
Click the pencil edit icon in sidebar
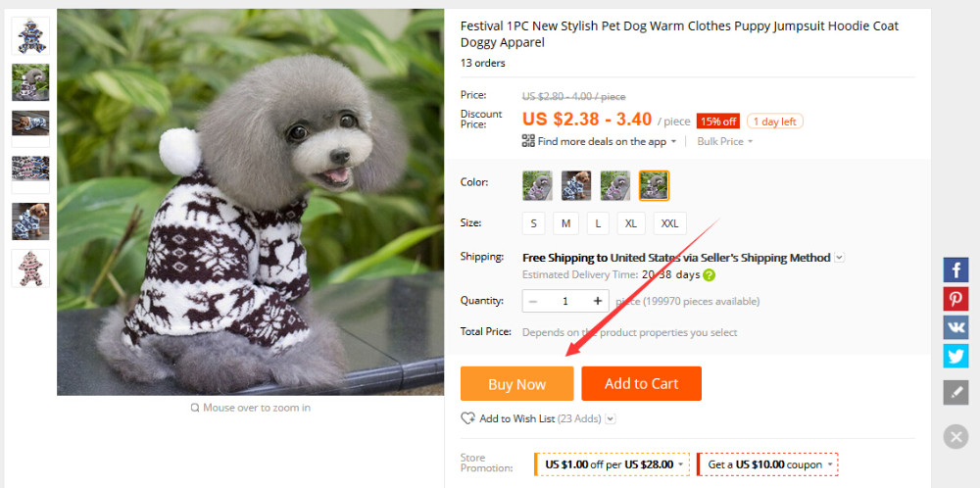(955, 393)
